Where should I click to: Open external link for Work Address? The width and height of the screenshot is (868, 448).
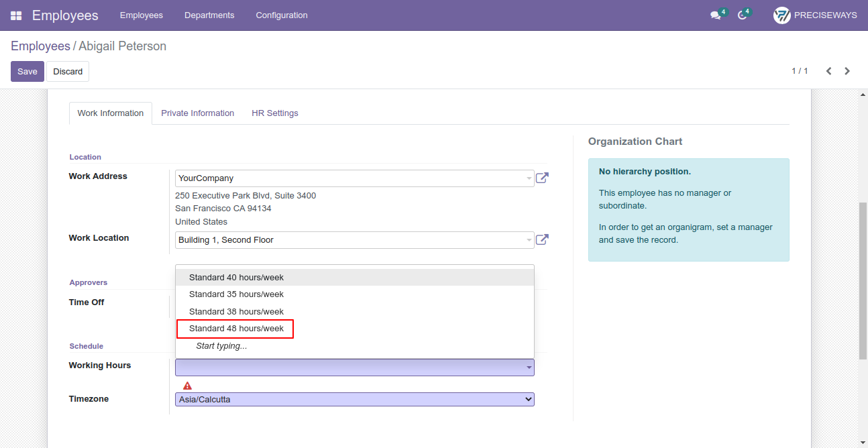542,178
